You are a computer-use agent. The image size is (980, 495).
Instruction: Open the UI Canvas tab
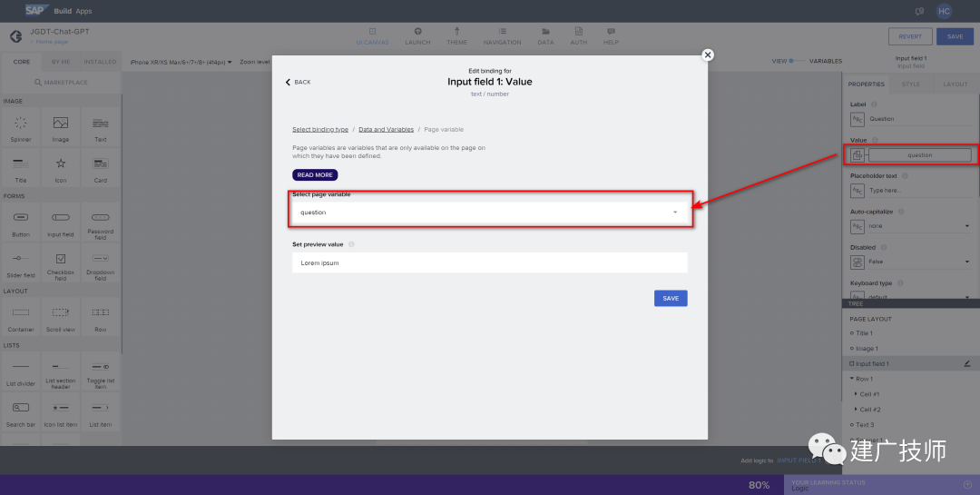[373, 36]
